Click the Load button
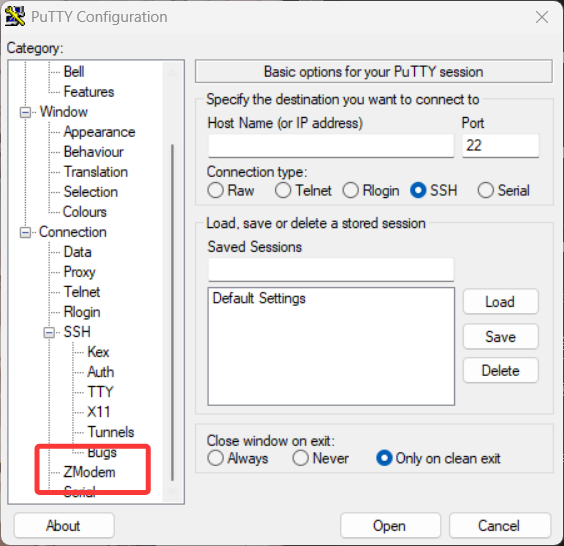This screenshot has height=546, width=564. point(501,302)
